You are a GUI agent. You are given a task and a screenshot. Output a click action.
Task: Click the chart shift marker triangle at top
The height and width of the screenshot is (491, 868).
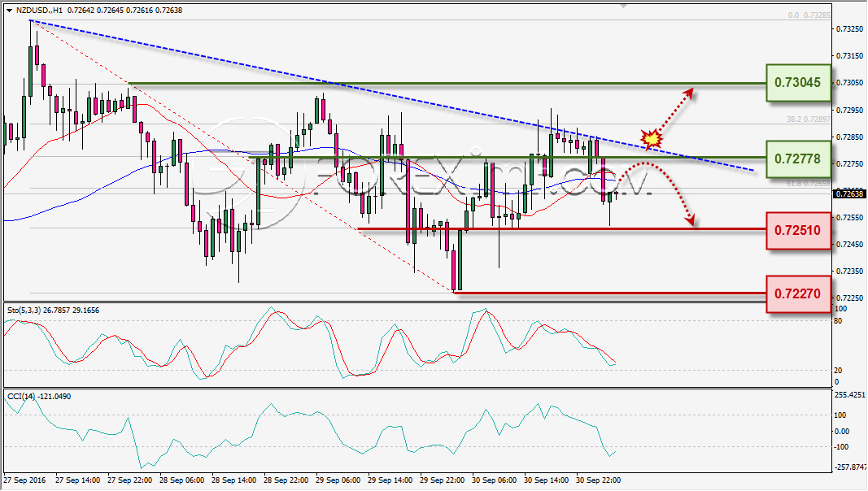(624, 6)
